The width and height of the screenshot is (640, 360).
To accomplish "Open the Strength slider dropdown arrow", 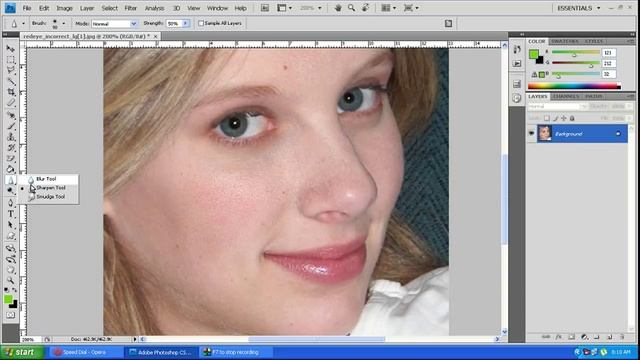I will [x=185, y=24].
